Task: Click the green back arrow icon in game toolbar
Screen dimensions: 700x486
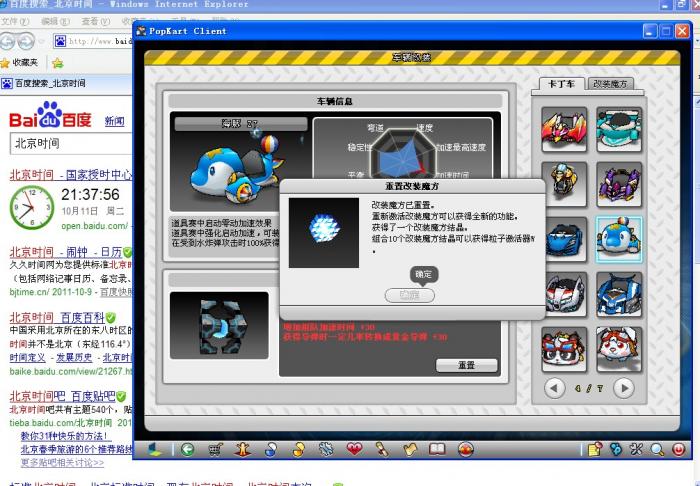Action: pos(188,449)
